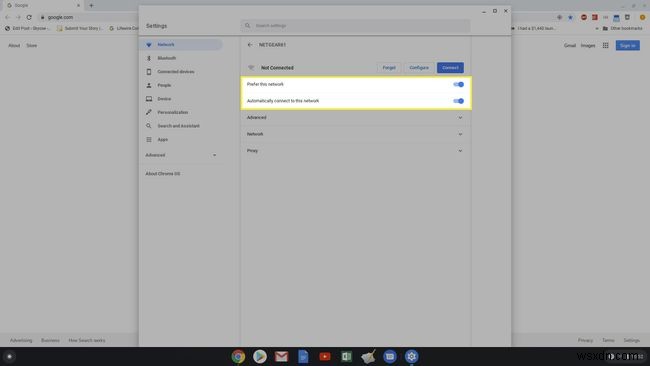Click the Forget network button
650x366 pixels.
click(x=389, y=68)
